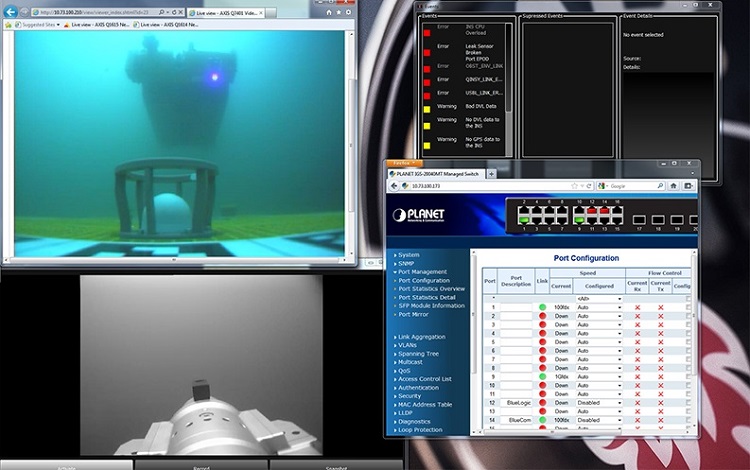Open Internet Explorer favorites star
The image size is (750, 470).
point(338,12)
